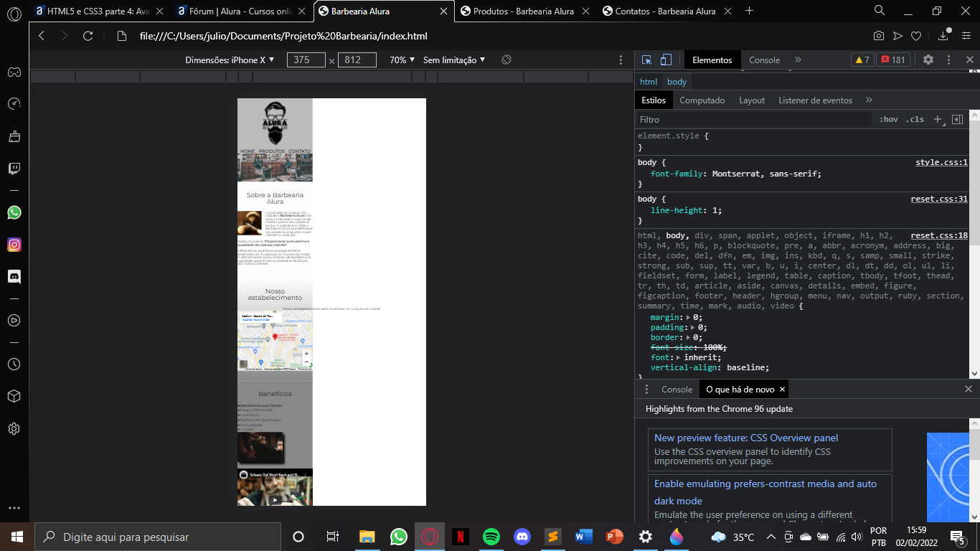This screenshot has height=551, width=980.
Task: Open Twitch sidebar icon
Action: [14, 169]
